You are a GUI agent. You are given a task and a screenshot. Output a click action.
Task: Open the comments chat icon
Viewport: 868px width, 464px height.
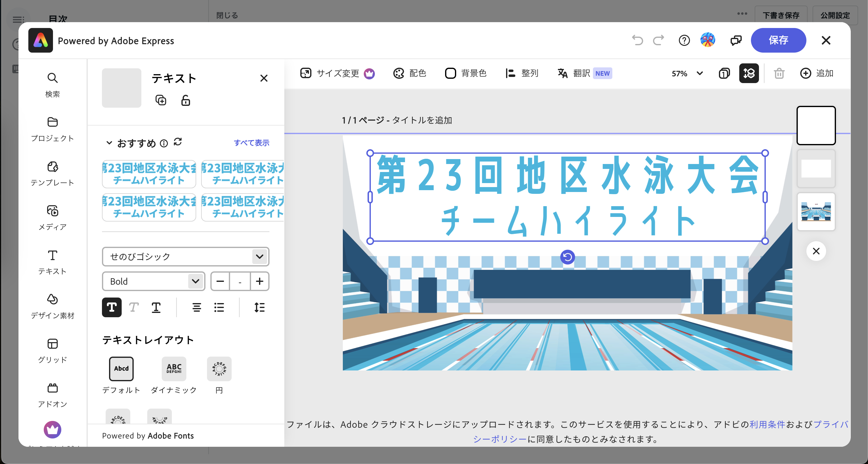pyautogui.click(x=736, y=40)
